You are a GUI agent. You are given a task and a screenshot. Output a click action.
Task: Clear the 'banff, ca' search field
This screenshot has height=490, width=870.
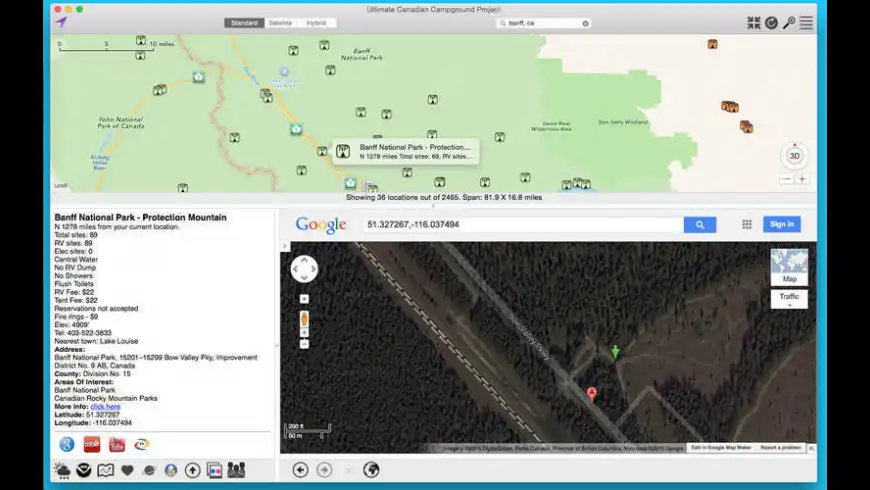585,23
